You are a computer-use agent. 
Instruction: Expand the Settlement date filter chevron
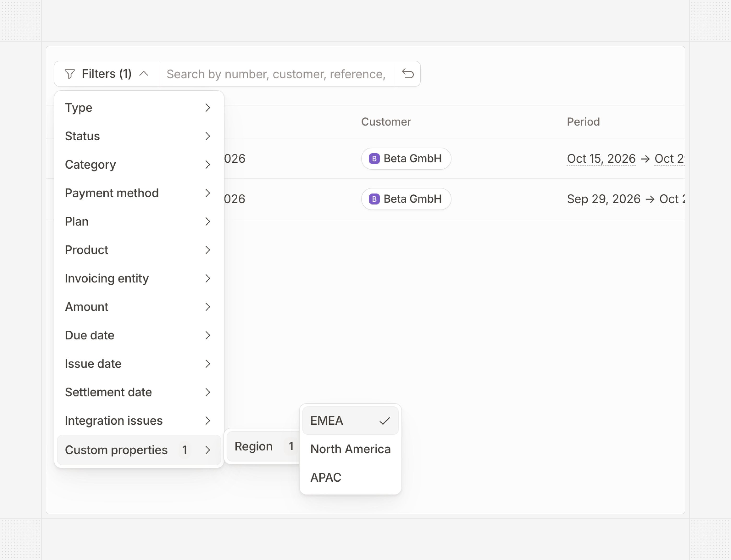[208, 392]
